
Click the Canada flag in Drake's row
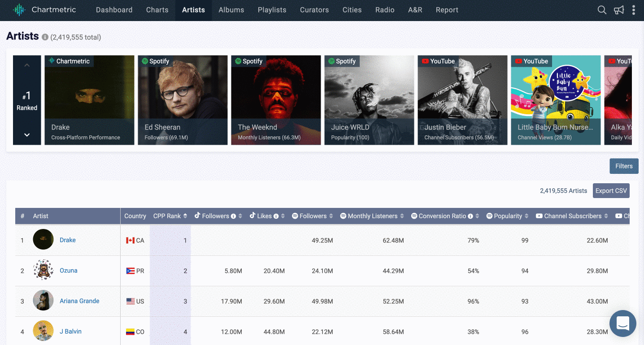[131, 241]
